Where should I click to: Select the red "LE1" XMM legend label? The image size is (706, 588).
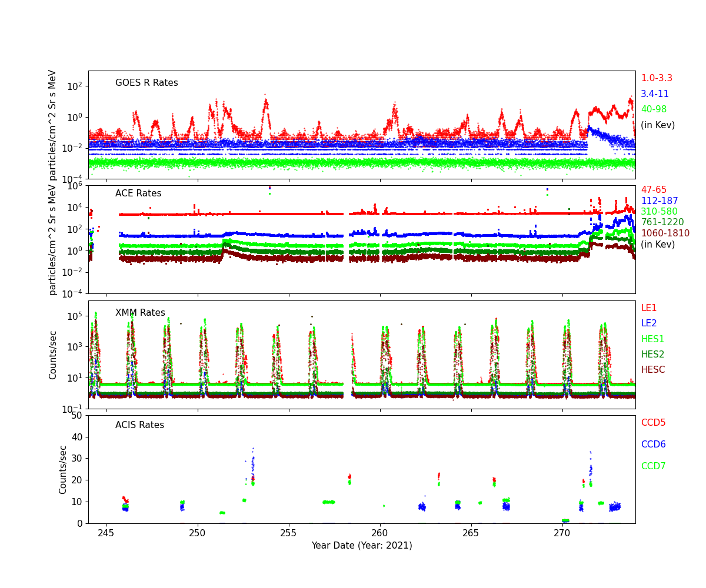(x=648, y=308)
